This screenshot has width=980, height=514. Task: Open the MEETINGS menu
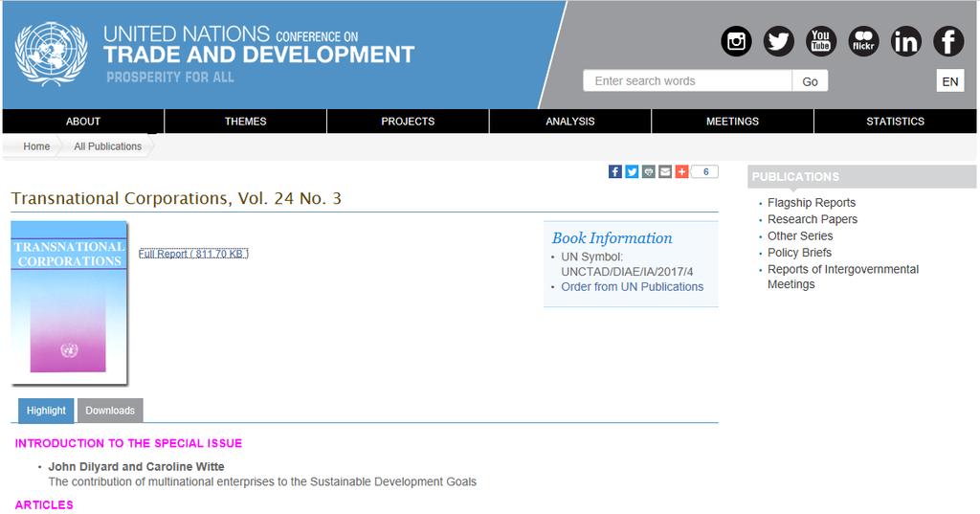point(732,122)
